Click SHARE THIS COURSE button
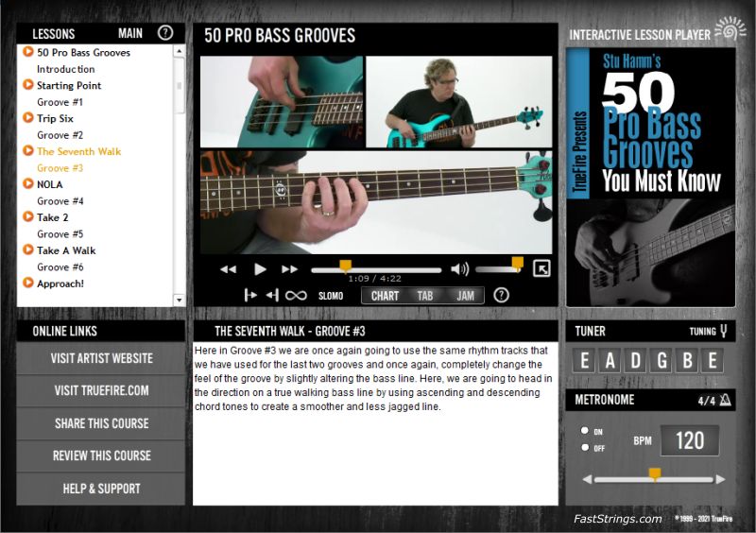This screenshot has height=533, width=756. pyautogui.click(x=101, y=423)
